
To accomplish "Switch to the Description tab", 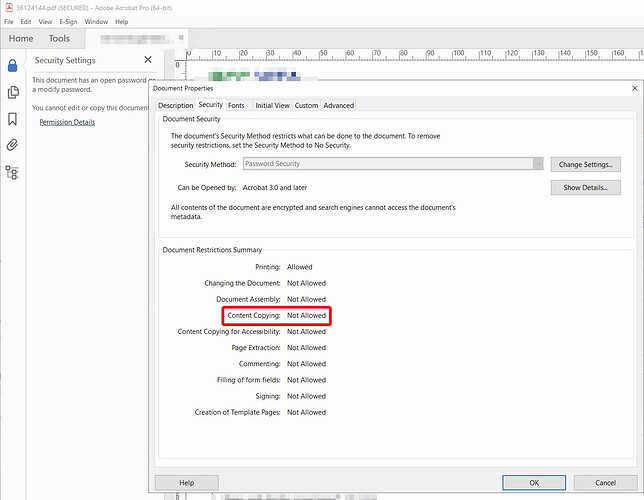I will point(175,105).
